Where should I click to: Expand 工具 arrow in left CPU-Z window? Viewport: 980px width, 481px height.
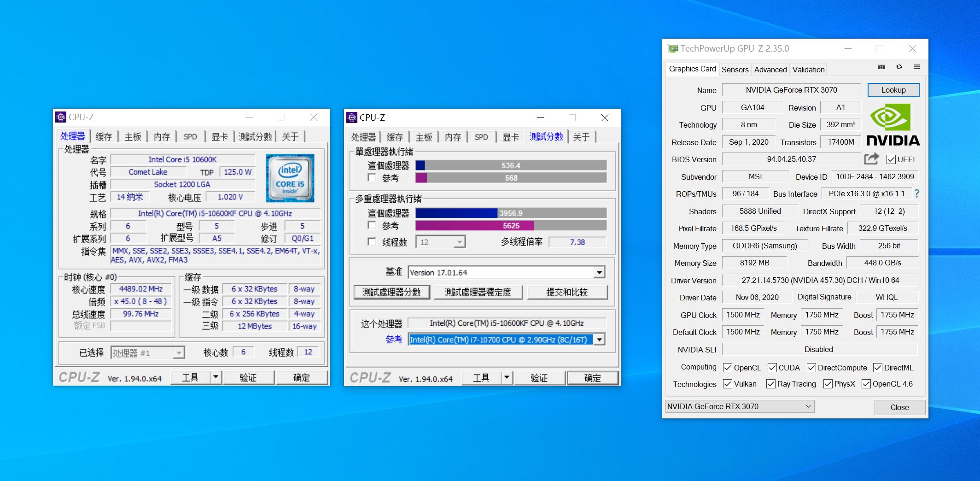point(216,377)
